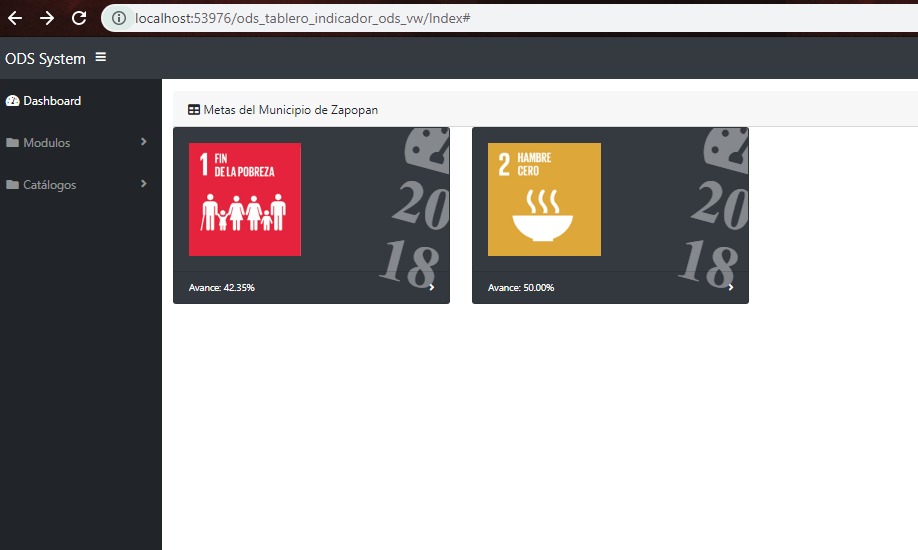Click the browser back arrow
918x550 pixels.
point(15,18)
